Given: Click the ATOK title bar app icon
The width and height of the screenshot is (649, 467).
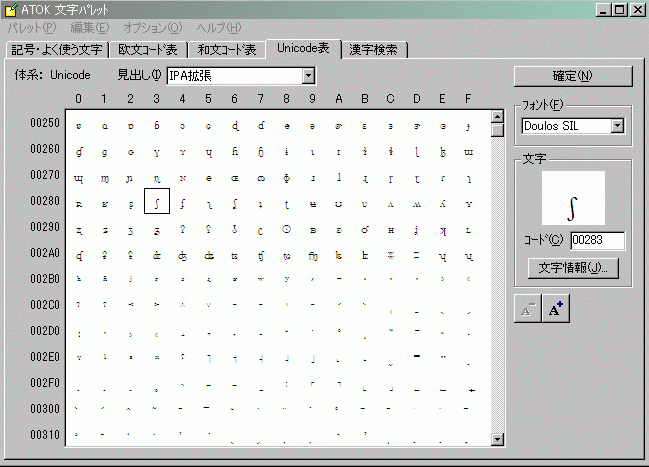Looking at the screenshot, I should pyautogui.click(x=11, y=10).
